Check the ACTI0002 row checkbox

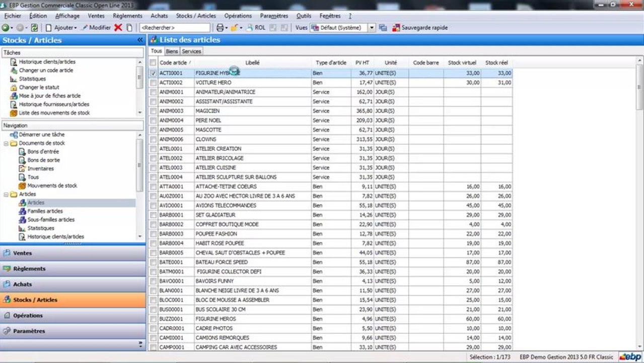(153, 83)
